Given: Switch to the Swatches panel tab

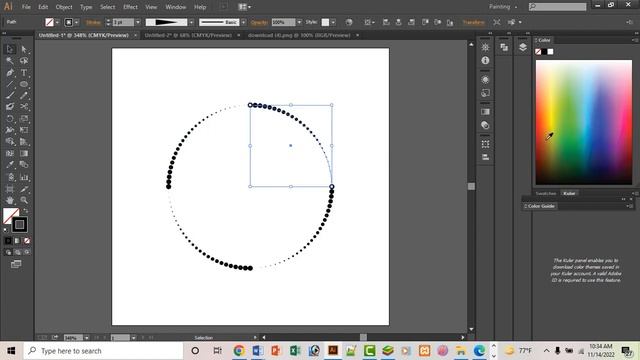Looking at the screenshot, I should tap(546, 193).
